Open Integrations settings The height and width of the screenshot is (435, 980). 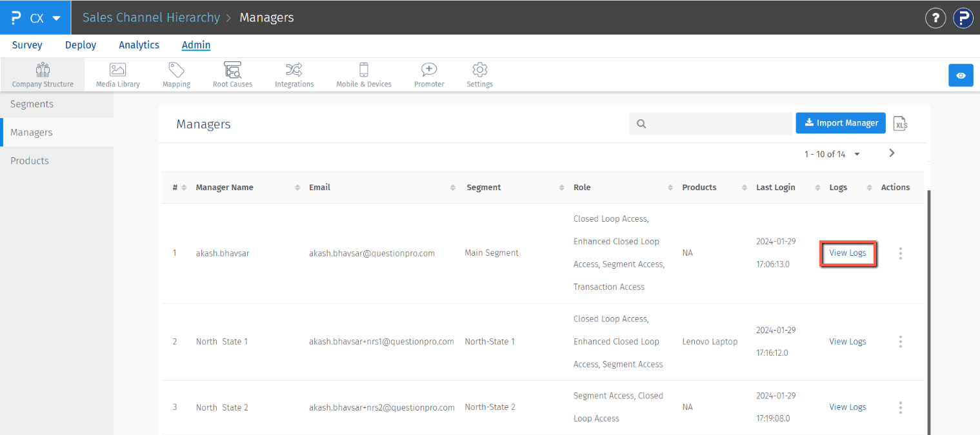pos(294,75)
